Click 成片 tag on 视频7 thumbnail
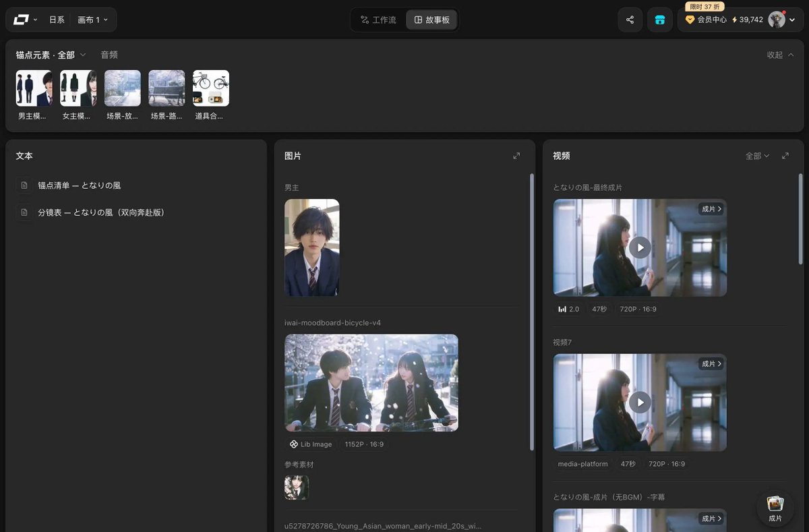 (711, 363)
